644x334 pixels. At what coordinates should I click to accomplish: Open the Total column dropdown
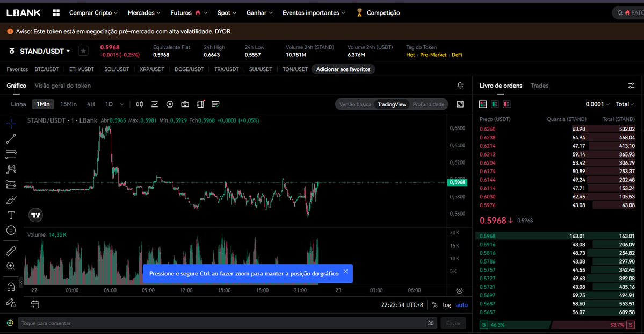coord(625,104)
